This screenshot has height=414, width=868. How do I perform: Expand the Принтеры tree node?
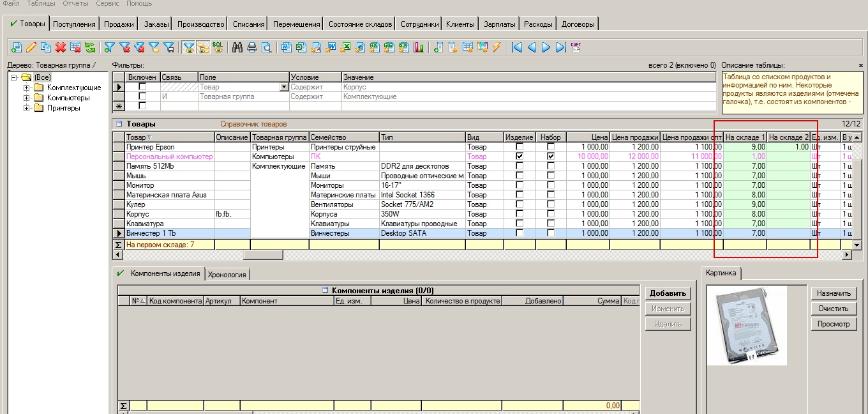tap(27, 108)
